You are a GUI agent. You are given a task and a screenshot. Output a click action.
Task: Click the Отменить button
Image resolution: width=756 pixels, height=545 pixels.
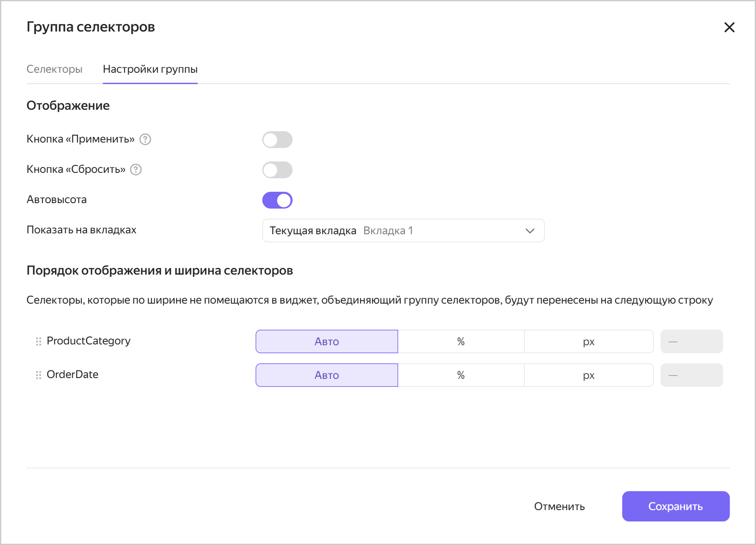(559, 506)
